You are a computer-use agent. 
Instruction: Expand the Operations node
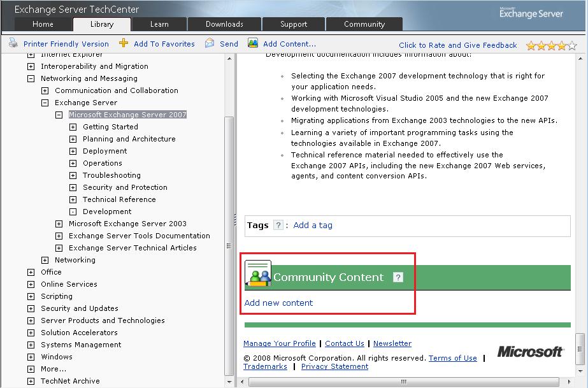tap(73, 164)
